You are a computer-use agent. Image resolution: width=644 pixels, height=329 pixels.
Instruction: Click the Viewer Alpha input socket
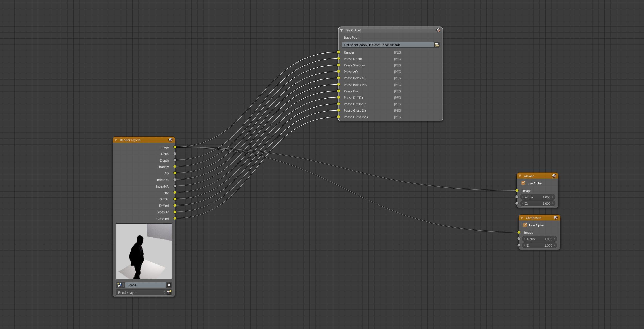517,197
